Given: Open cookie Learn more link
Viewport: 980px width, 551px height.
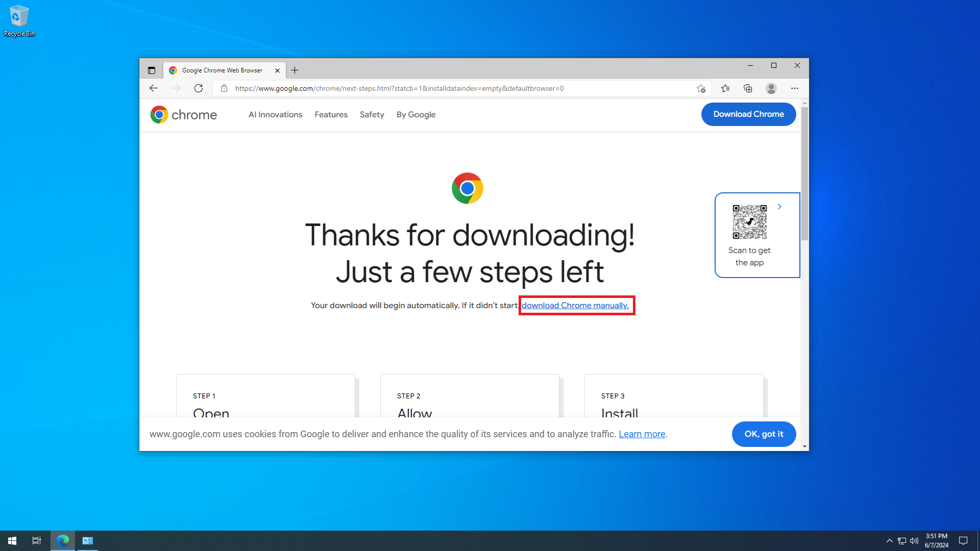Looking at the screenshot, I should 642,434.
